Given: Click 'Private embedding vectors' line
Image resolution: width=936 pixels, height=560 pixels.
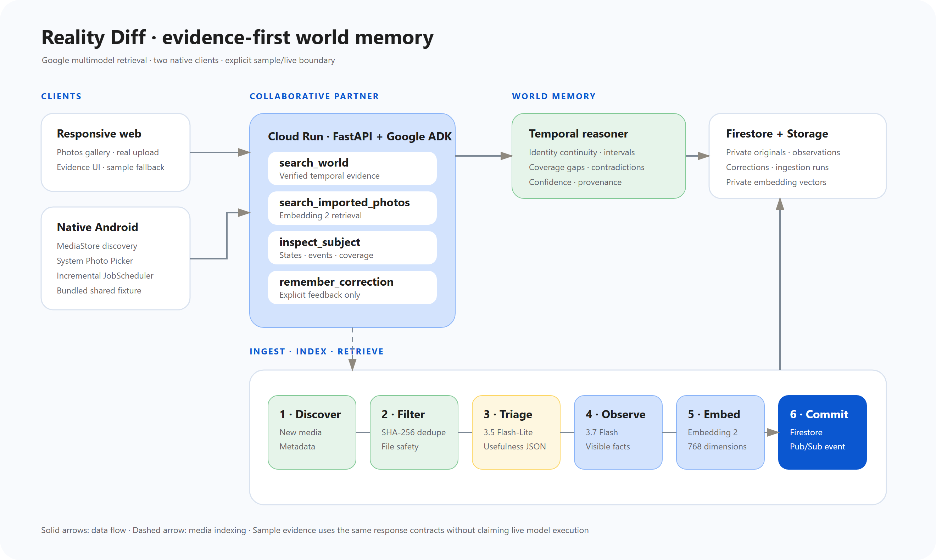Looking at the screenshot, I should [x=776, y=182].
